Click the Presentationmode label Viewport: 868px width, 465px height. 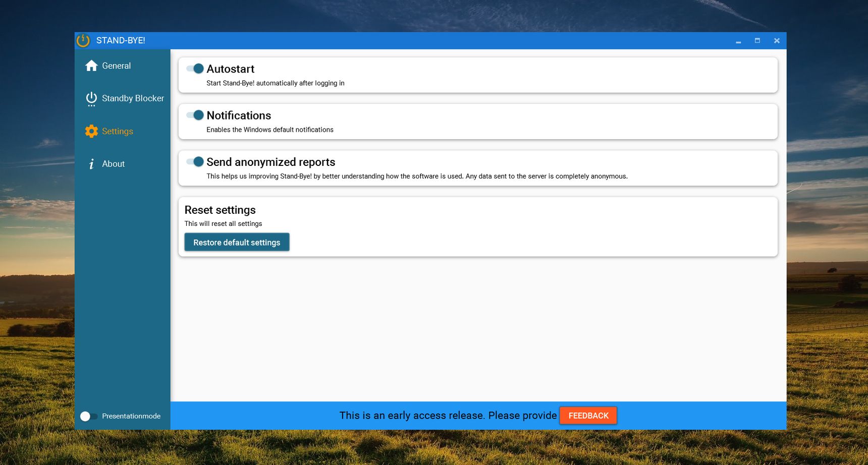point(131,416)
